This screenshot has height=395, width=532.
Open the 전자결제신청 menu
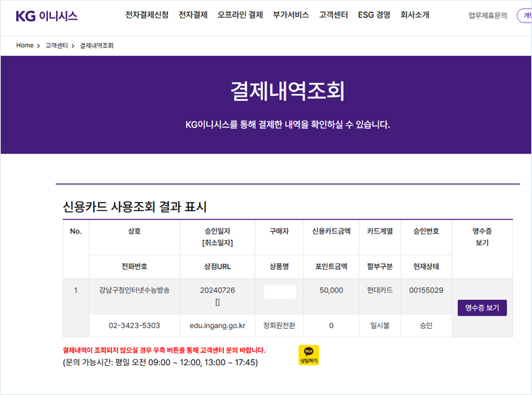click(147, 15)
